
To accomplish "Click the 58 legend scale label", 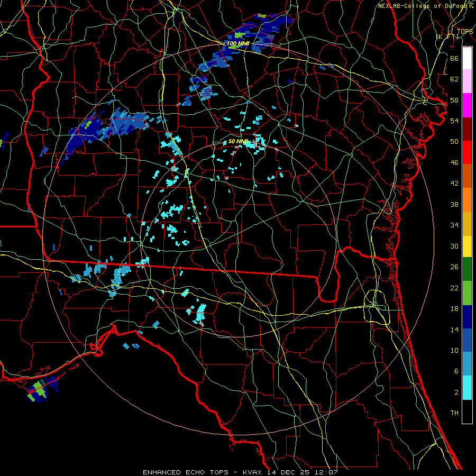I will (454, 100).
